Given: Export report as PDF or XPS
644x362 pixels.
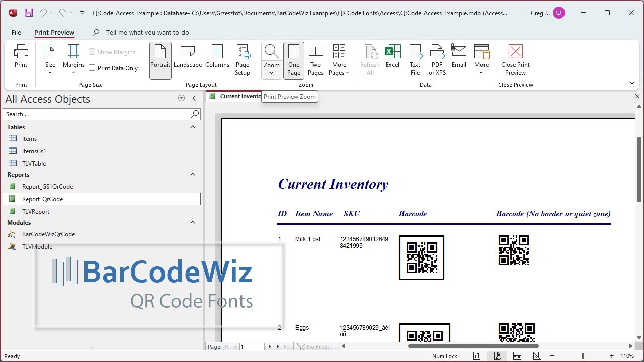Looking at the screenshot, I should tap(437, 60).
